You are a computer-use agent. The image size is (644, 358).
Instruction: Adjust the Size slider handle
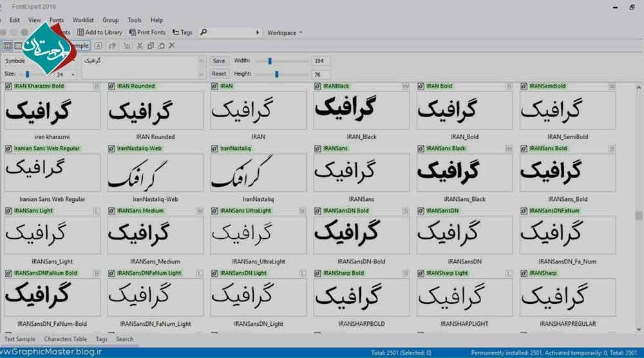coord(28,74)
